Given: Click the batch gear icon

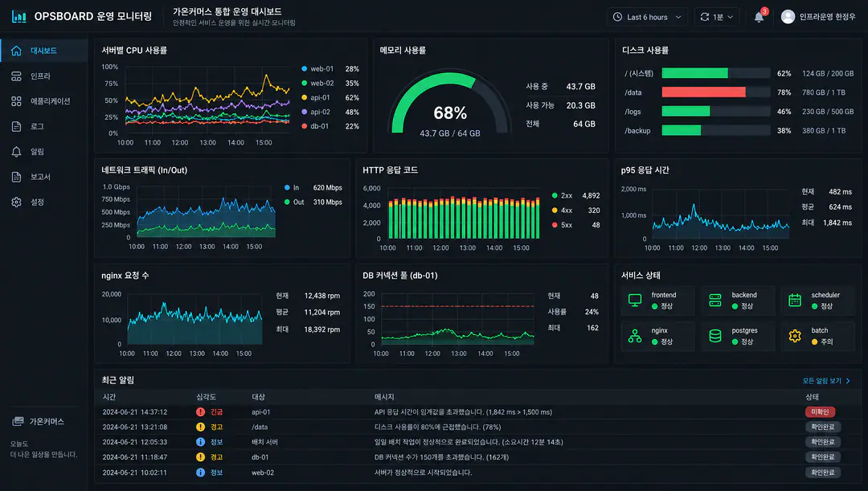Looking at the screenshot, I should point(794,335).
